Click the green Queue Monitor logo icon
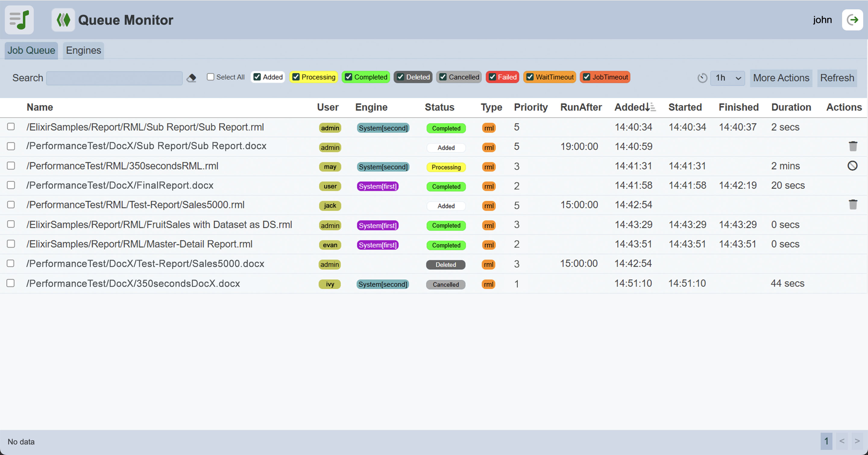This screenshot has height=455, width=868. click(x=63, y=20)
